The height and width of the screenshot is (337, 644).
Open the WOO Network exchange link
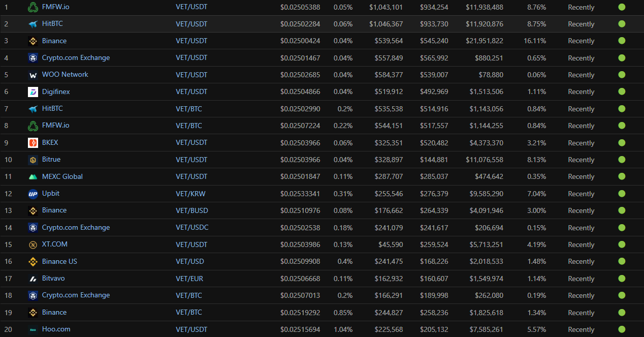point(65,75)
